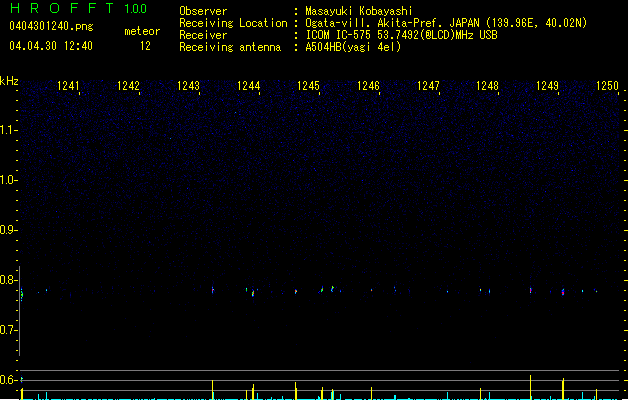Click the 1.0 kHz frequency tick label

pyautogui.click(x=8, y=180)
